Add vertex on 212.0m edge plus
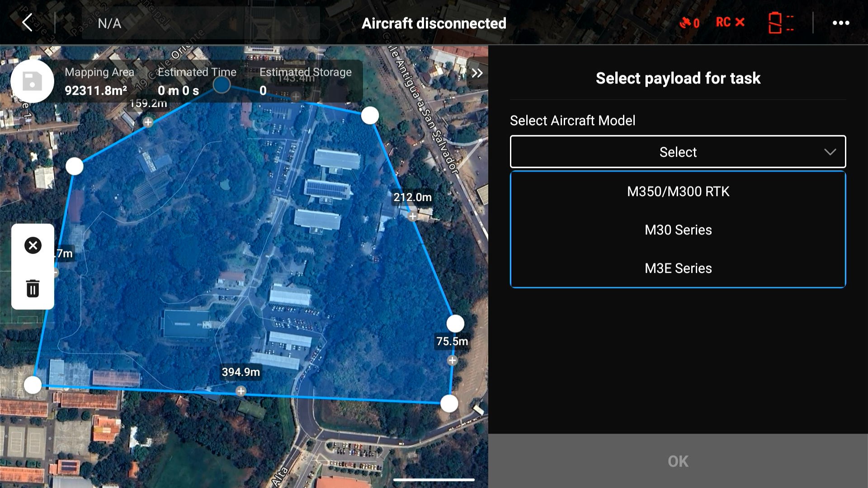This screenshot has width=868, height=488. click(412, 216)
